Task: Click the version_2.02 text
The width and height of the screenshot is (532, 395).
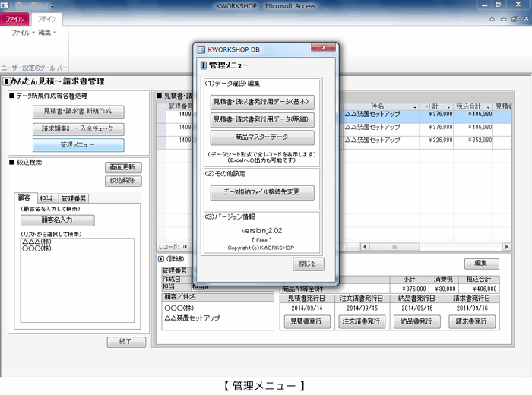Action: pyautogui.click(x=262, y=231)
